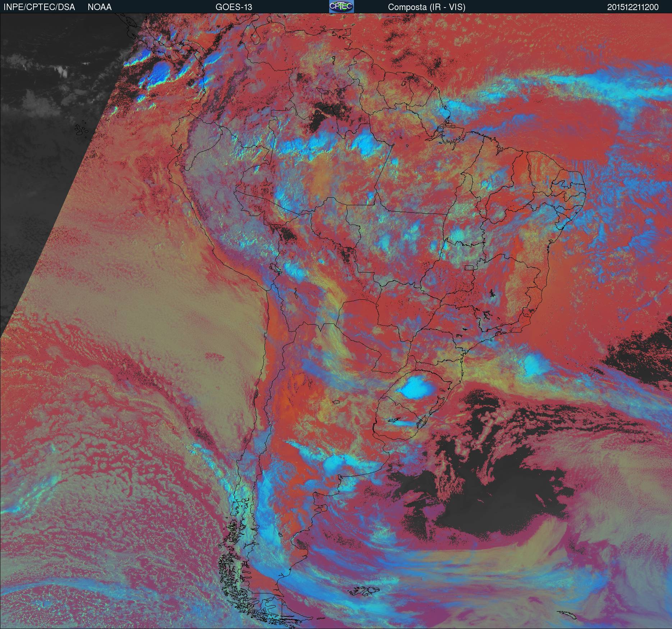This screenshot has width=672, height=629.
Task: Click the Composta (IR - VIS) title
Action: click(x=427, y=7)
